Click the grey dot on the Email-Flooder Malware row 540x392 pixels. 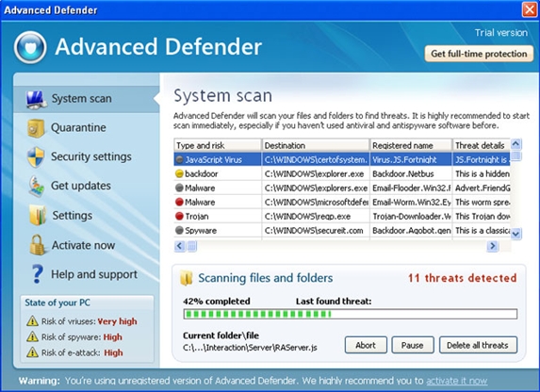pos(179,188)
